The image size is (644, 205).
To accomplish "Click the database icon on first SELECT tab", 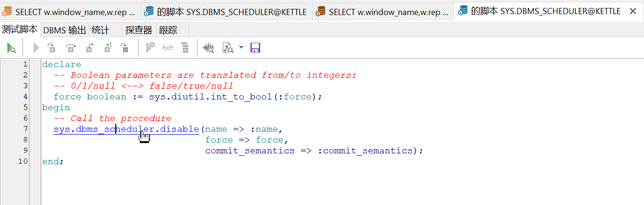I will [x=7, y=12].
